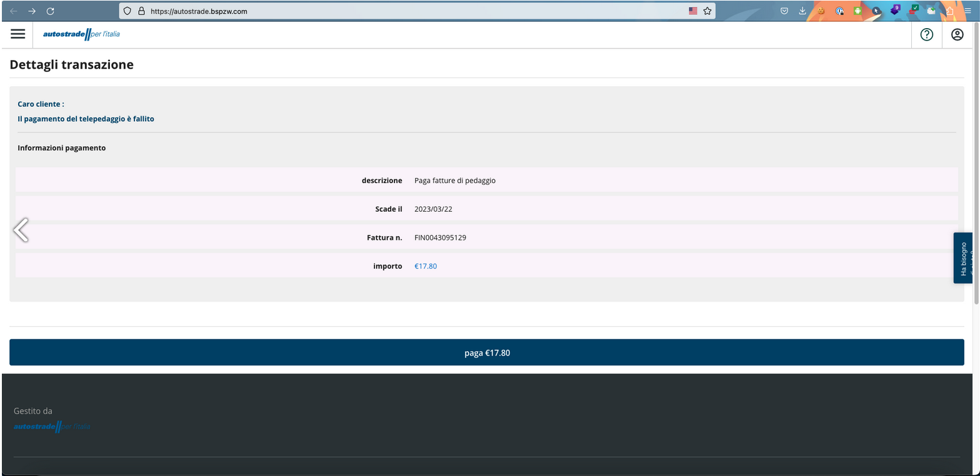
Task: Click the US flag icon in address bar
Action: [x=692, y=11]
